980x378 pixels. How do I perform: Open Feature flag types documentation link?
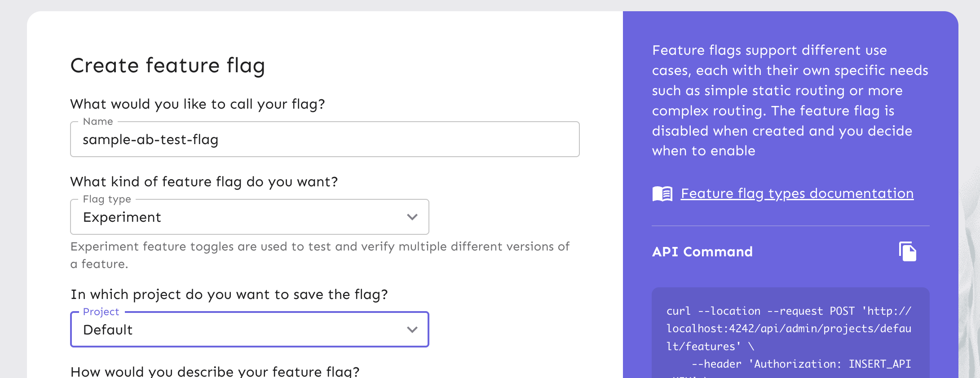click(797, 193)
